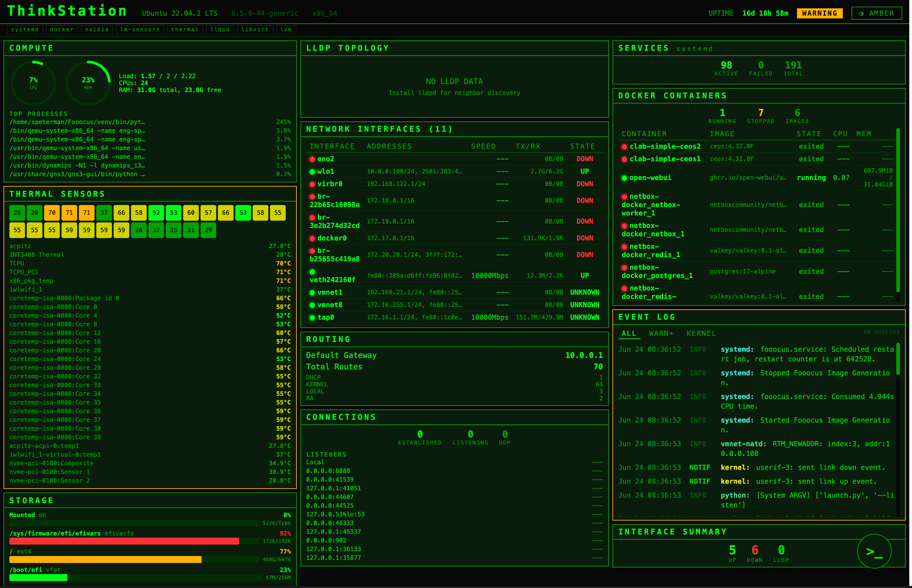Click listener 0.0.0.0:8888
The image size is (912, 588).
coord(328,471)
